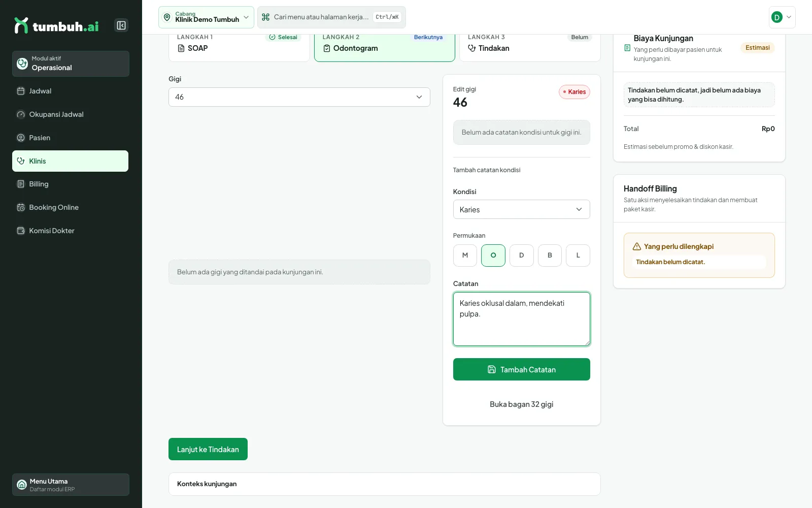Open the Kondisi Karies dropdown

[x=522, y=209]
